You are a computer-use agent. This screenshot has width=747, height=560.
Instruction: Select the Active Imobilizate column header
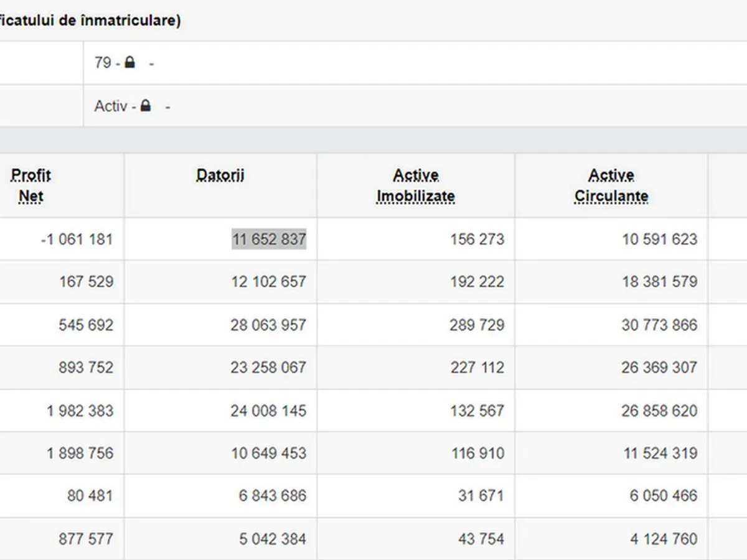(x=416, y=185)
